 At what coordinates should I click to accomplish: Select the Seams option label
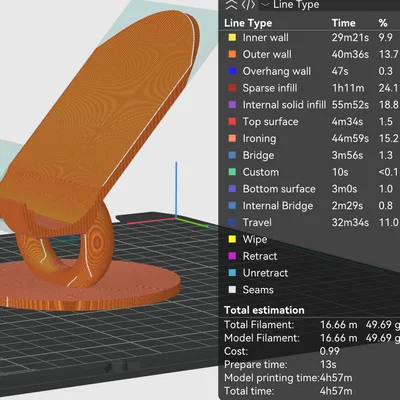[x=258, y=290]
